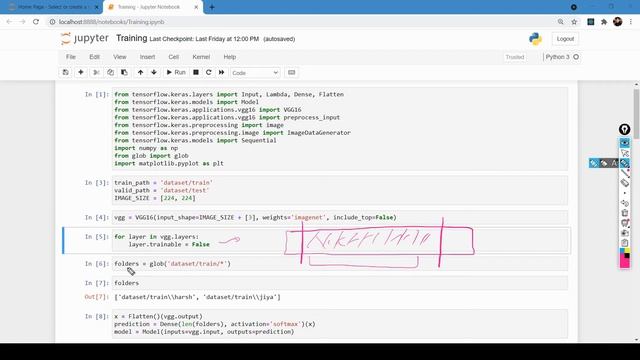640x360 pixels.
Task: Open a new browser tab
Action: pyautogui.click(x=212, y=7)
